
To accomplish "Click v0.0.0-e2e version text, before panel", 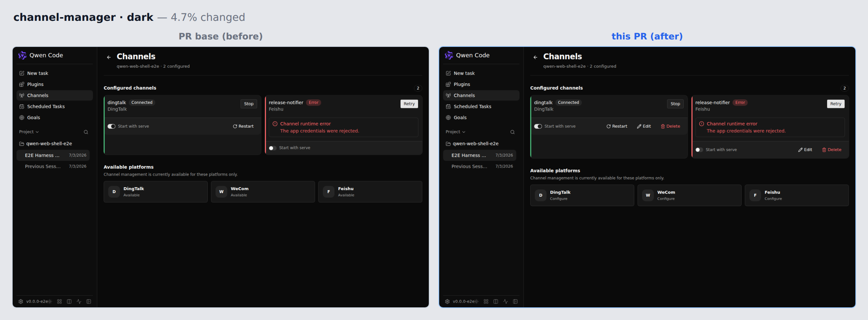I will pyautogui.click(x=37, y=301).
